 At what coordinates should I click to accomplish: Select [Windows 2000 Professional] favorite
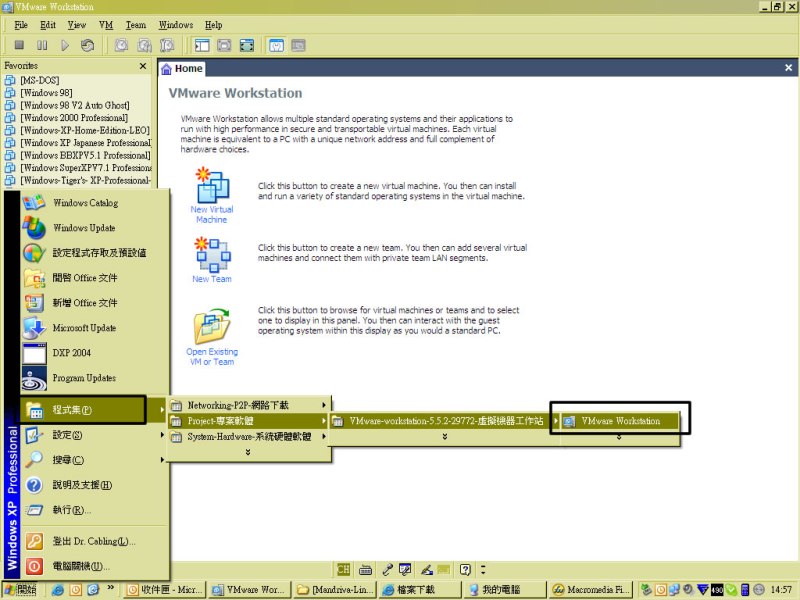click(74, 117)
